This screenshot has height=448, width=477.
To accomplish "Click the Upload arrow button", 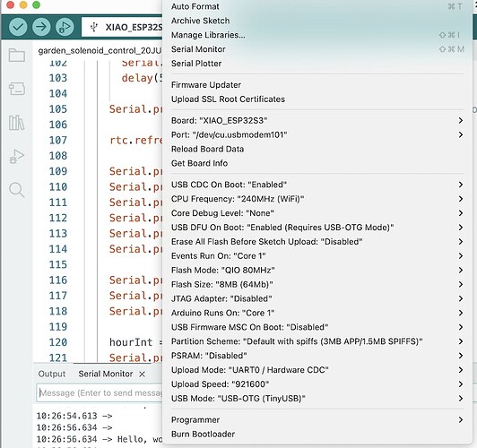I will (41, 27).
